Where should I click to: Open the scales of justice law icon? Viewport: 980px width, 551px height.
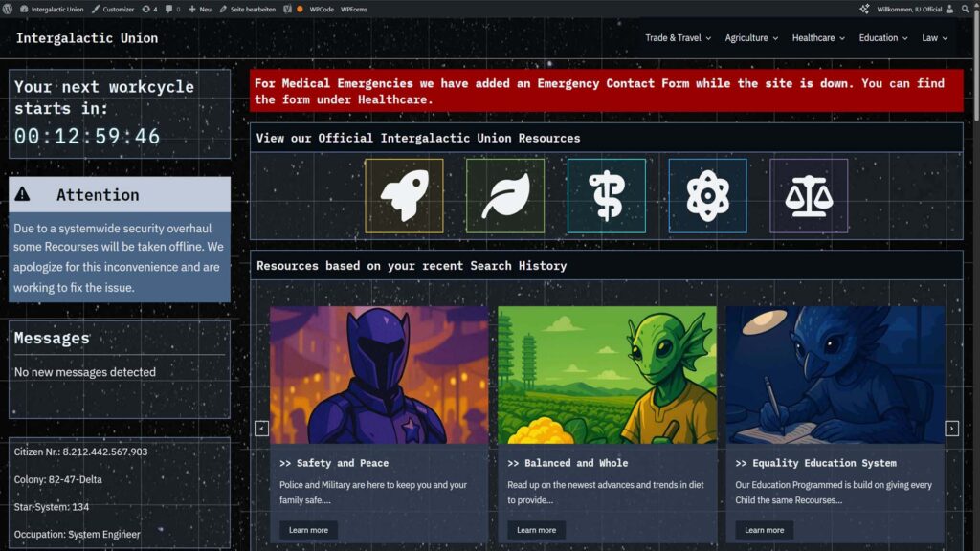point(809,195)
